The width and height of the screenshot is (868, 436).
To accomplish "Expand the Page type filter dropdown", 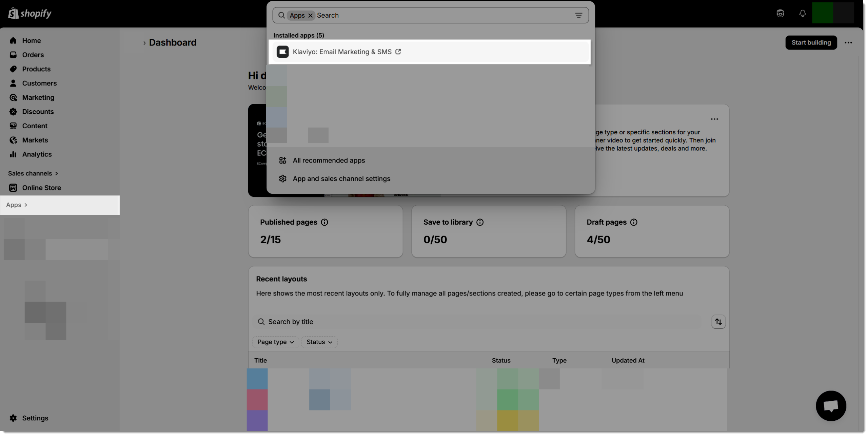I will tap(275, 342).
